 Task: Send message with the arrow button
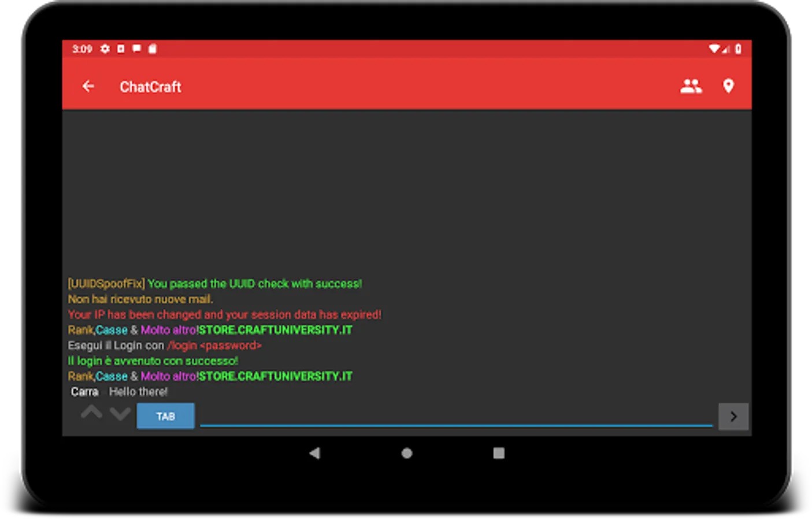click(x=733, y=417)
